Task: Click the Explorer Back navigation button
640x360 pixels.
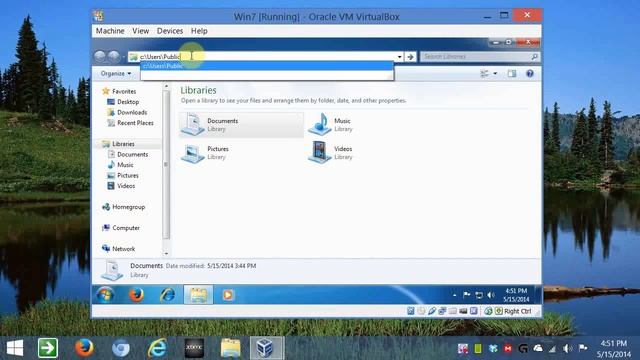Action: tap(100, 56)
